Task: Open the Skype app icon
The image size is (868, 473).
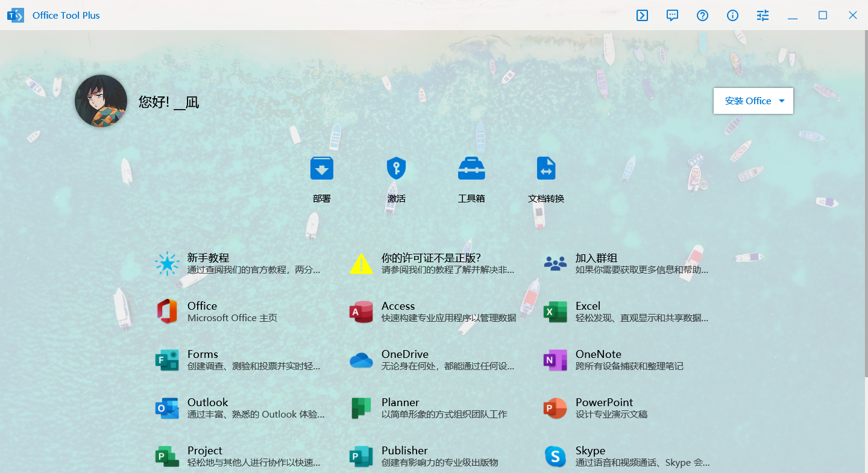Action: point(555,456)
